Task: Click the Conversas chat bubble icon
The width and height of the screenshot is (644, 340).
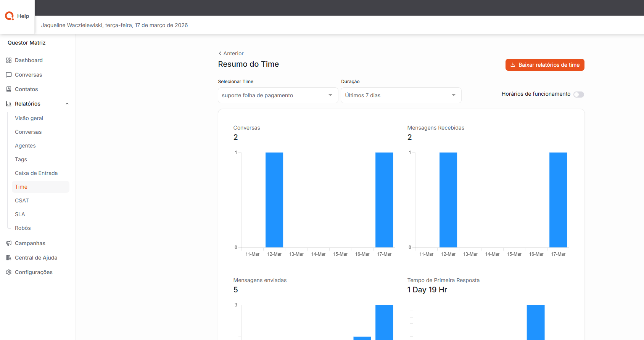Action: (9, 75)
